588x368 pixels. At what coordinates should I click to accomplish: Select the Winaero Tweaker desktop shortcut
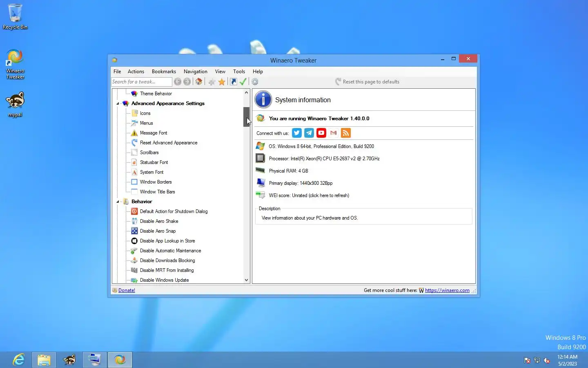(15, 64)
